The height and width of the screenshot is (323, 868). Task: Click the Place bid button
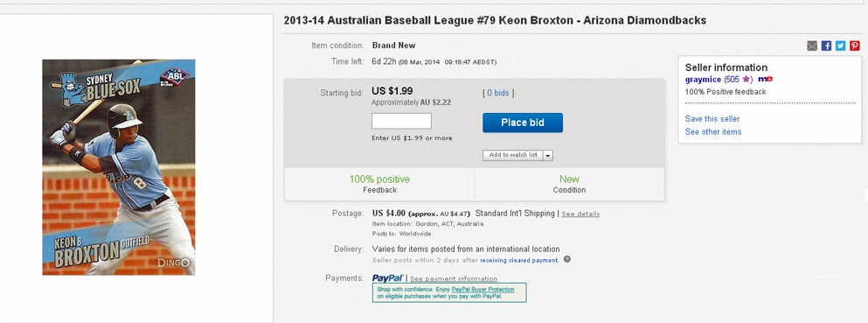[x=523, y=123]
